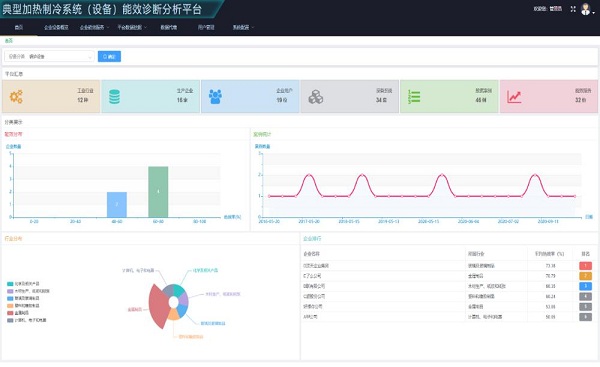Click the efficiency value 73.38 in the table

click(550, 266)
